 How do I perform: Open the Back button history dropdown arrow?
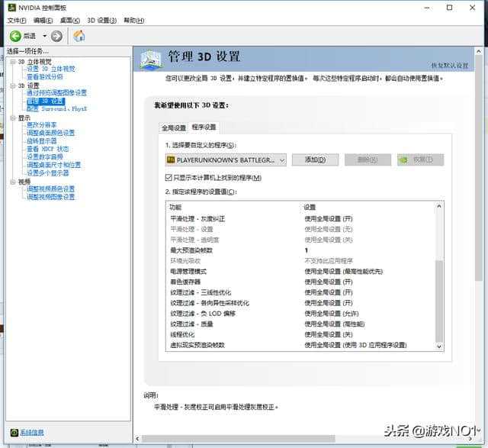click(x=44, y=36)
